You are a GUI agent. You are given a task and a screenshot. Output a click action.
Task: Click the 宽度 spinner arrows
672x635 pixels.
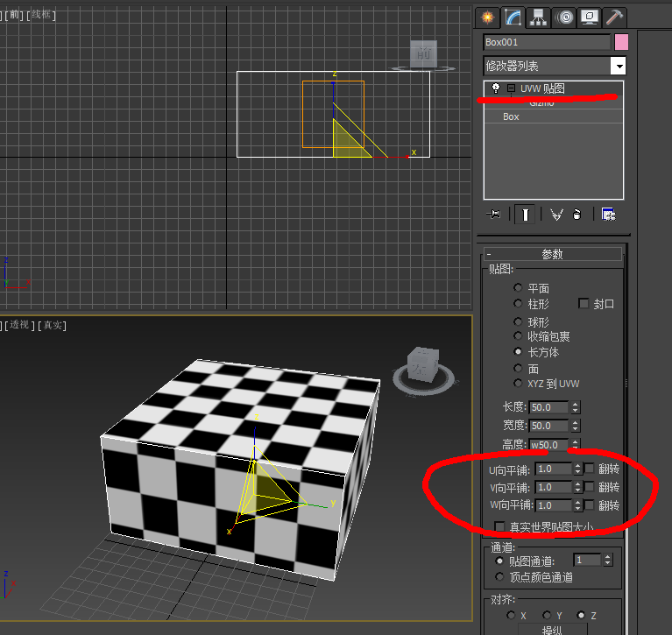click(x=575, y=426)
